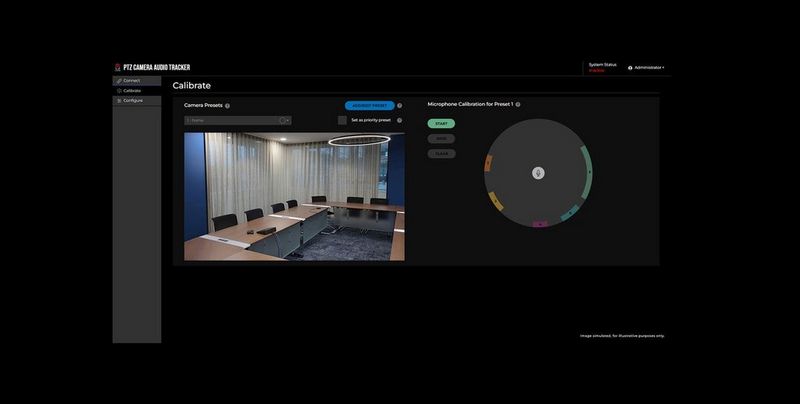Expand the Administrator account menu
The width and height of the screenshot is (800, 404).
coord(646,68)
